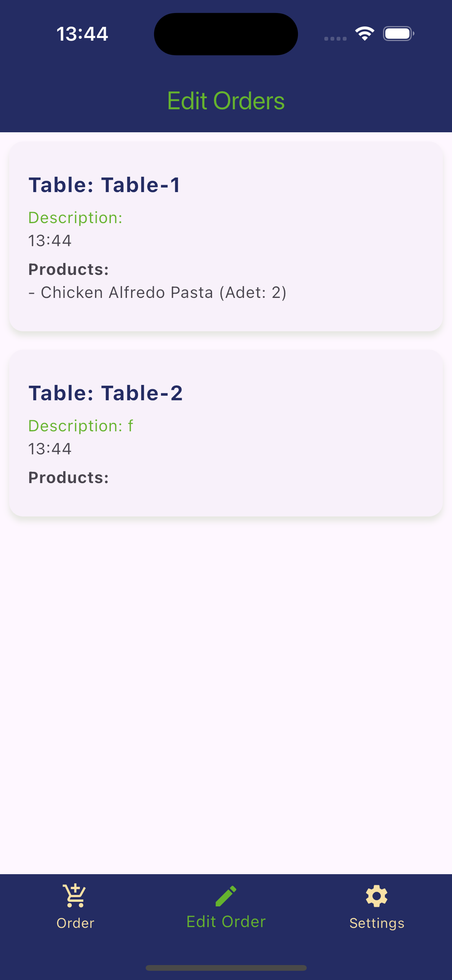Tap the Edit Orders page title
This screenshot has height=980, width=452.
point(226,101)
